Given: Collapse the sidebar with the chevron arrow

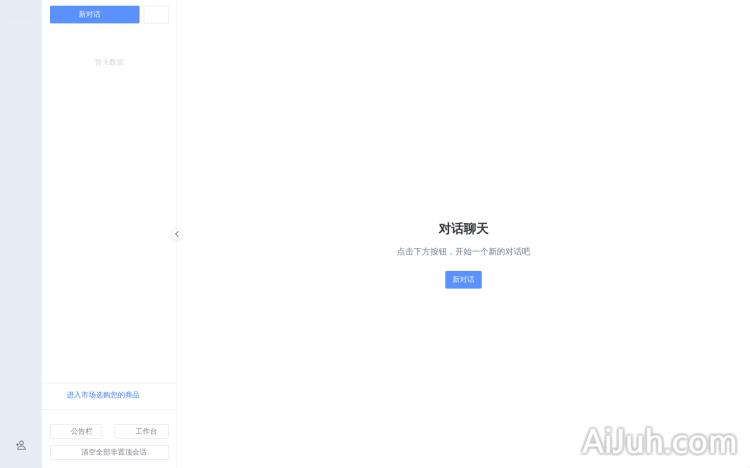Looking at the screenshot, I should coord(177,234).
